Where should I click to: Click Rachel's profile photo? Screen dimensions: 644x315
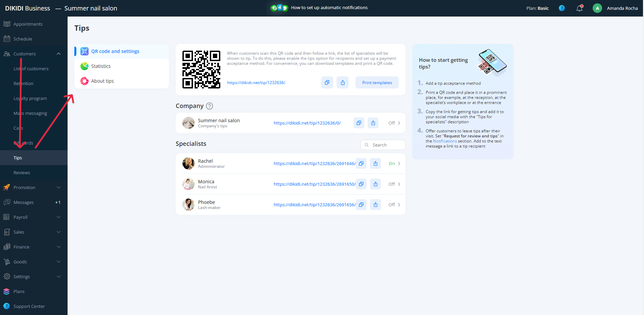(189, 163)
